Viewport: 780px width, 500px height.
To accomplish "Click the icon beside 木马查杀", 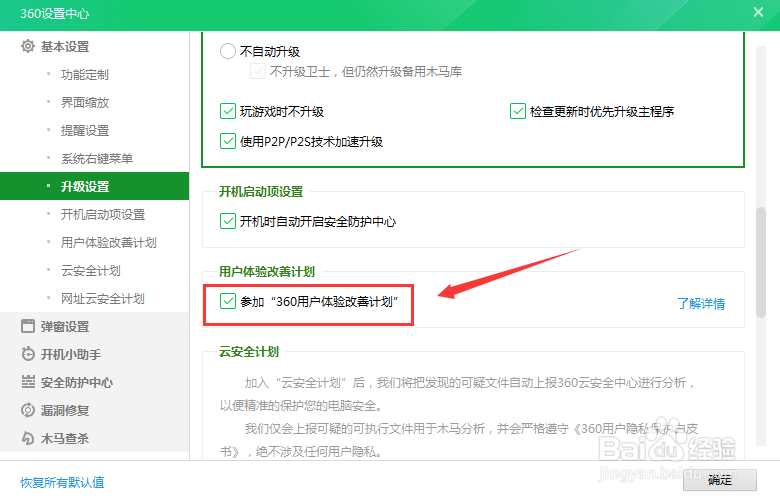I will [28, 438].
